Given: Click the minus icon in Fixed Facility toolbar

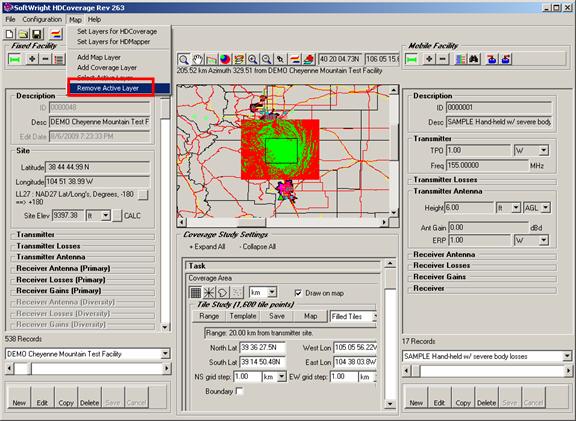Looking at the screenshot, I should click(x=45, y=59).
